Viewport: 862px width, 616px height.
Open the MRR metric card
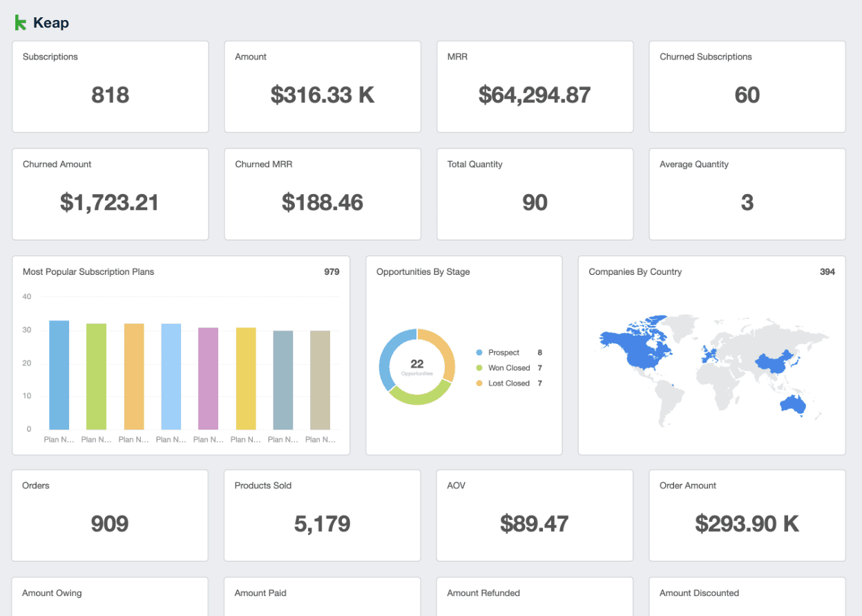[x=535, y=86]
